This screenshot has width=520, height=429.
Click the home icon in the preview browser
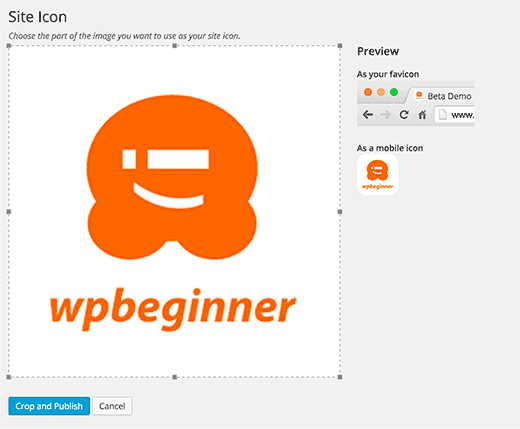(x=422, y=115)
